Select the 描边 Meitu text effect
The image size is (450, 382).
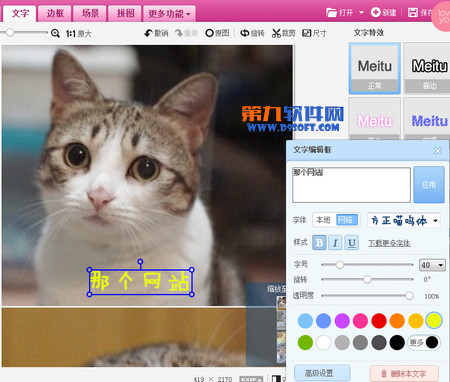point(427,68)
